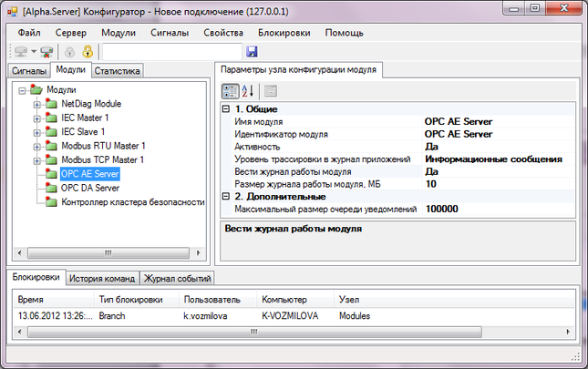
Task: Open the История команд tab
Action: point(102,279)
